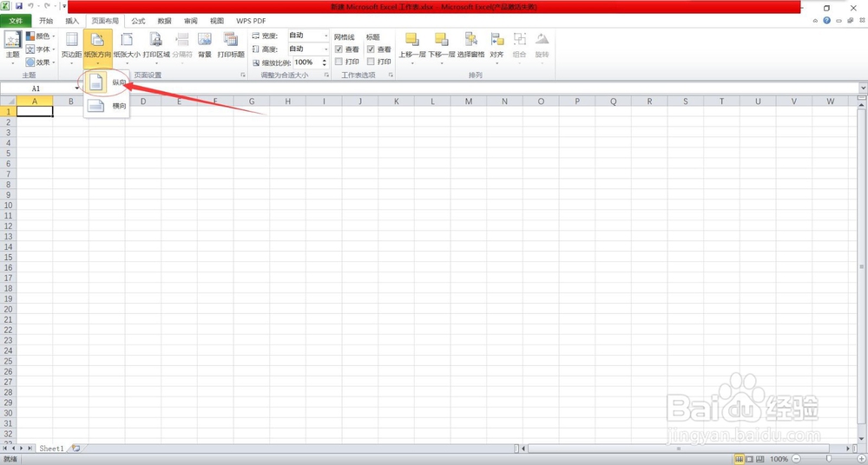Click the 背景 background icon
The height and width of the screenshot is (465, 868).
[x=205, y=39]
